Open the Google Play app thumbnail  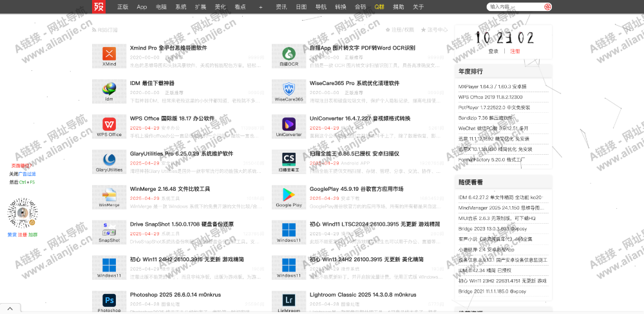pyautogui.click(x=289, y=197)
